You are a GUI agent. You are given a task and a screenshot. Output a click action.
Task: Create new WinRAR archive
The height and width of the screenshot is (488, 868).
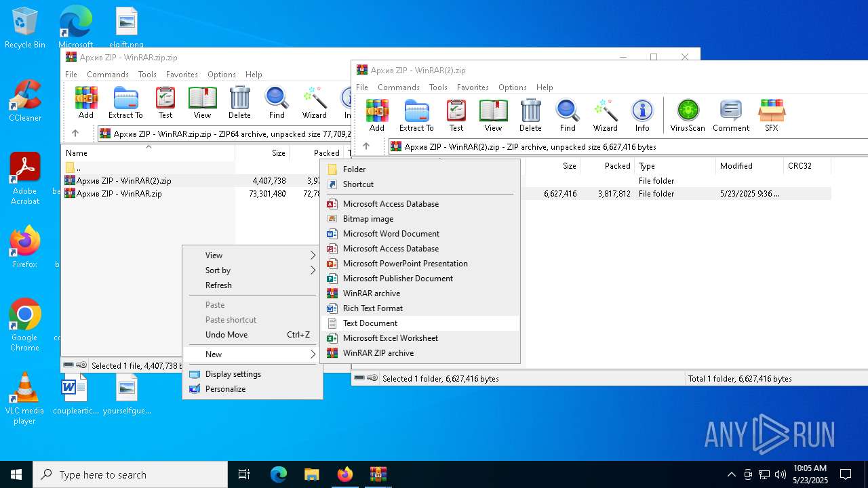(x=420, y=293)
